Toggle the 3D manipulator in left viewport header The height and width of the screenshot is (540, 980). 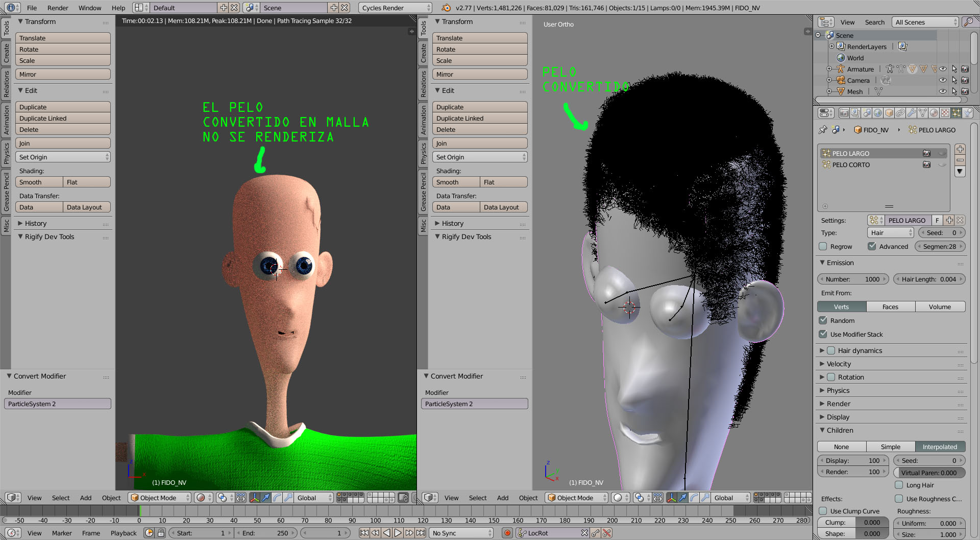tap(254, 498)
